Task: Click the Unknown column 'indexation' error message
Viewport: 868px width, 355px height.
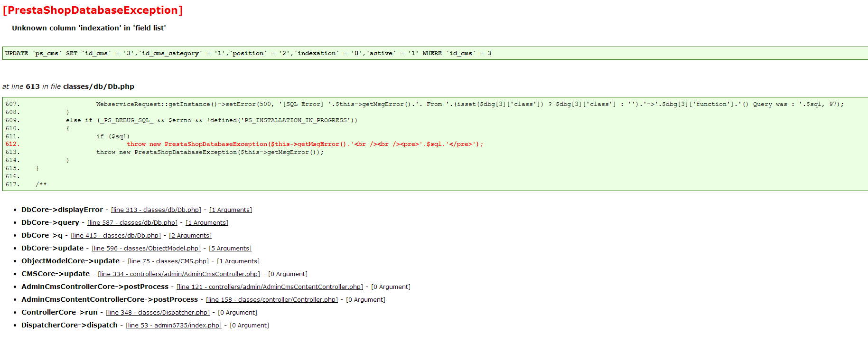Action: [89, 28]
